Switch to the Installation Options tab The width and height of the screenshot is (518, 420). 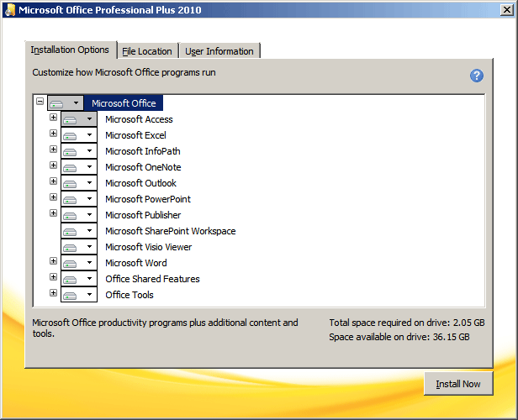pyautogui.click(x=71, y=50)
